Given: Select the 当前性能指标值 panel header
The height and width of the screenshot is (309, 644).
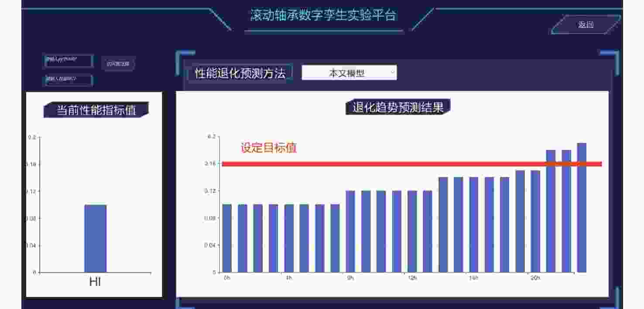Looking at the screenshot, I should [x=96, y=110].
